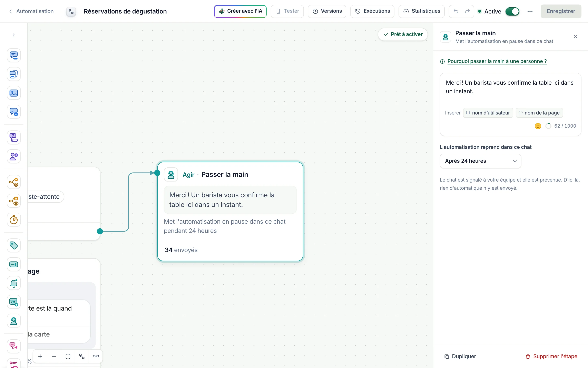
Task: Add a card carousel step from sidebar
Action: click(14, 74)
